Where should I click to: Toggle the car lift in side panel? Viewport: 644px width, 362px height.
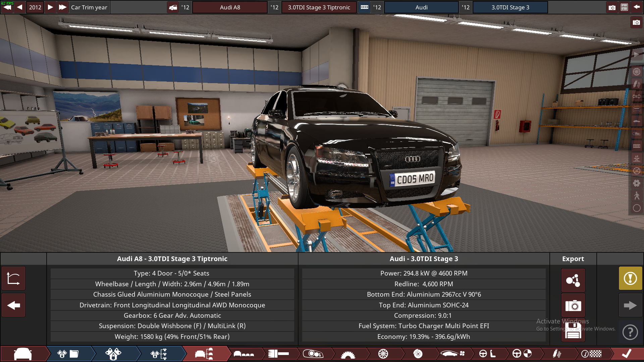pos(637,159)
